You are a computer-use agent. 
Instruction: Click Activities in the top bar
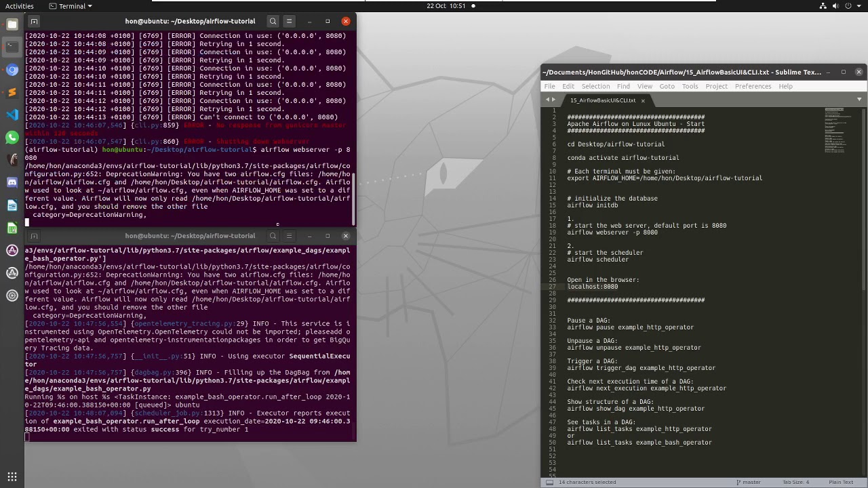(x=20, y=6)
